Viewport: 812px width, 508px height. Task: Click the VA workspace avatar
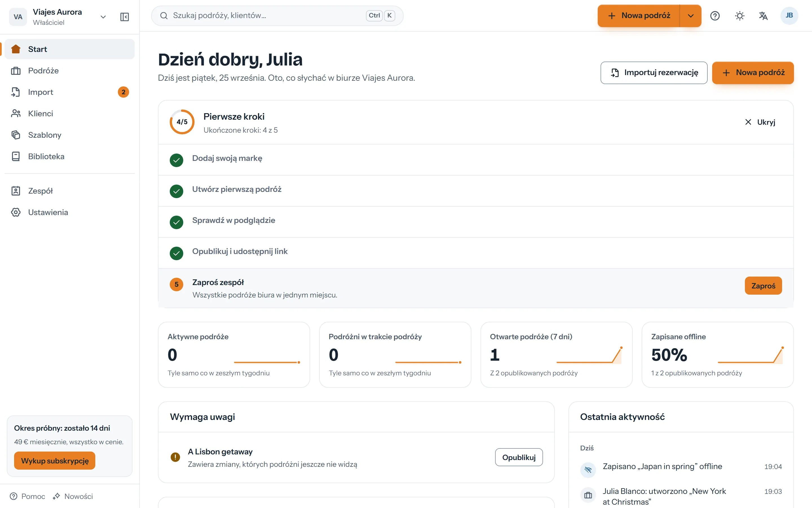coord(18,17)
